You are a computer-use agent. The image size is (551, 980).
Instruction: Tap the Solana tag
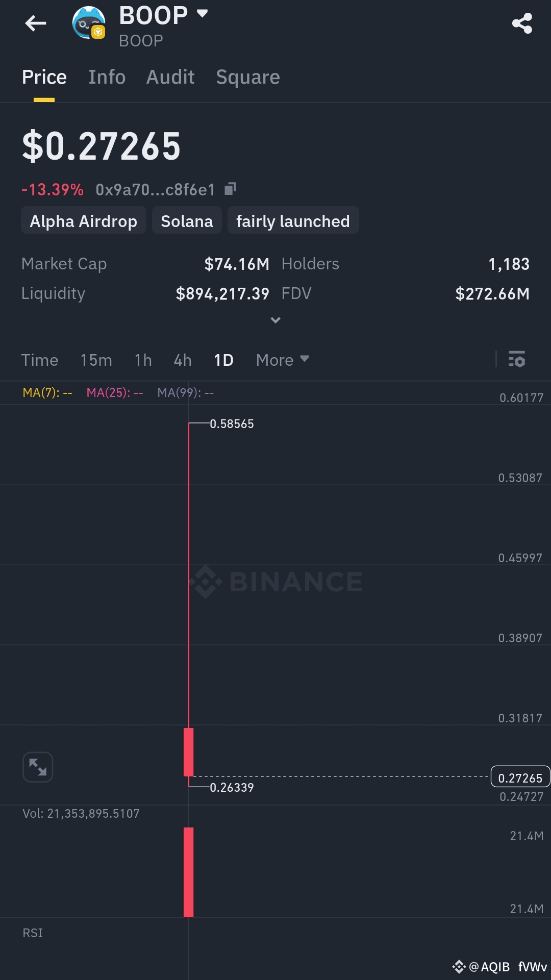point(187,220)
